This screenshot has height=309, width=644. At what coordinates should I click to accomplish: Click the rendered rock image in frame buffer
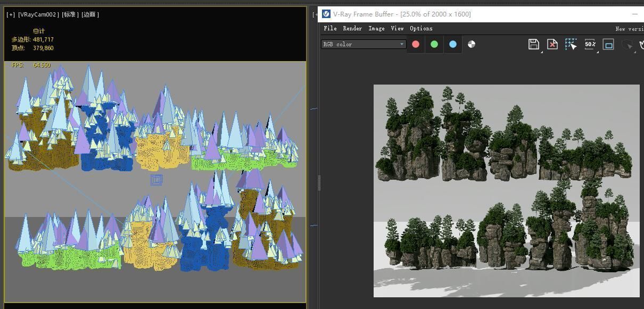[x=507, y=190]
